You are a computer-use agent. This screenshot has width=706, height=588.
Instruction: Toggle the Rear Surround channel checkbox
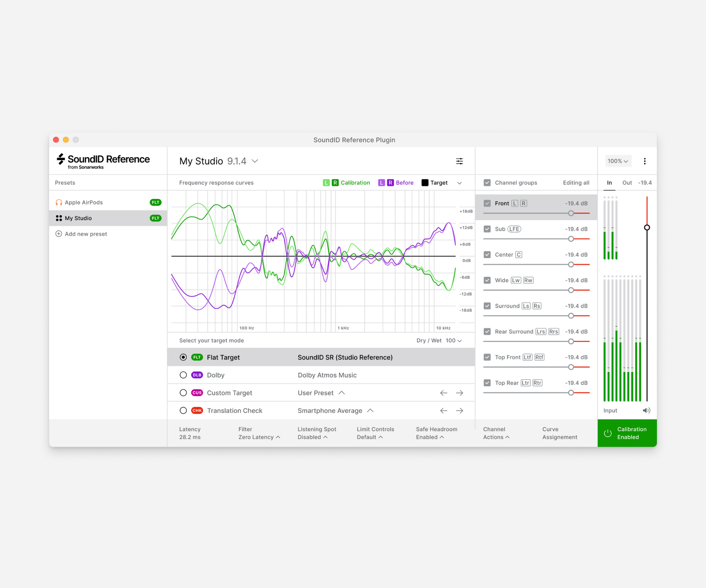[x=487, y=331]
